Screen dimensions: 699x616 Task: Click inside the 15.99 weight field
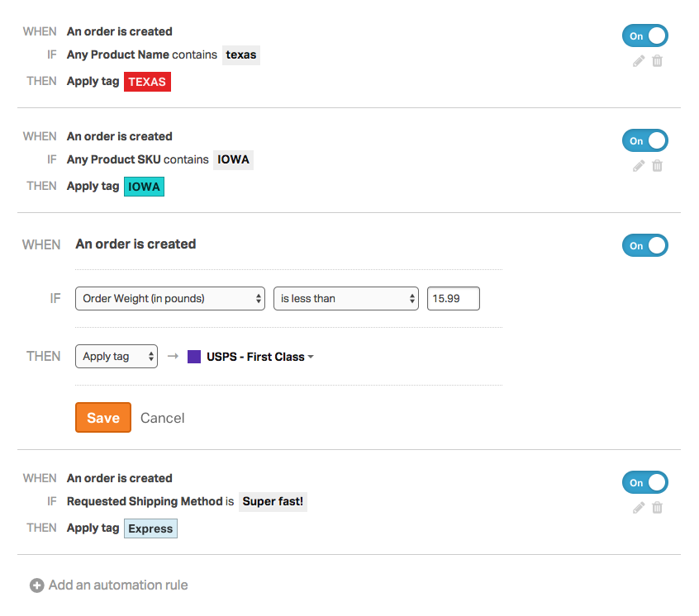[x=453, y=298]
